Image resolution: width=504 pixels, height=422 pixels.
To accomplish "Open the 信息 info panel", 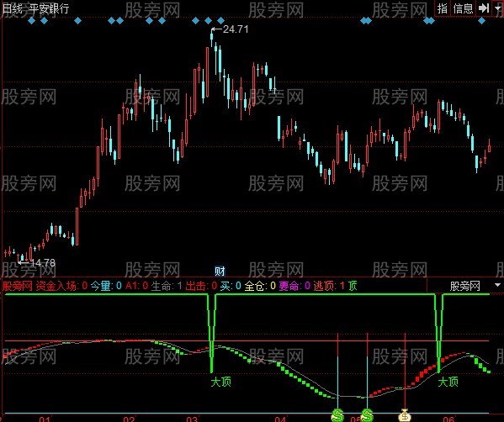I will coord(463,8).
